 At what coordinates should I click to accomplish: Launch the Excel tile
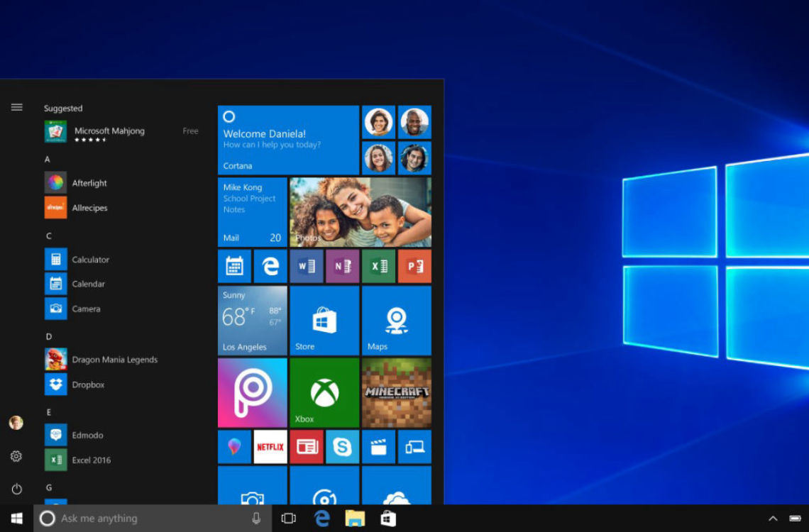point(378,266)
